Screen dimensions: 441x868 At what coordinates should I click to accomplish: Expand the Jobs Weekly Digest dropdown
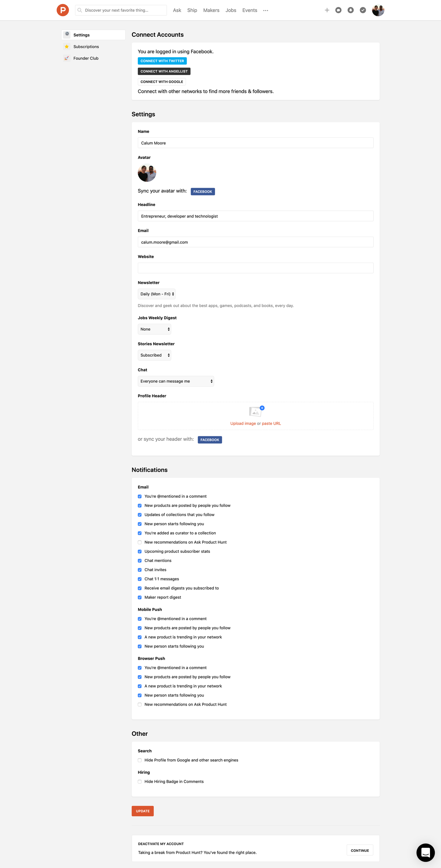154,329
